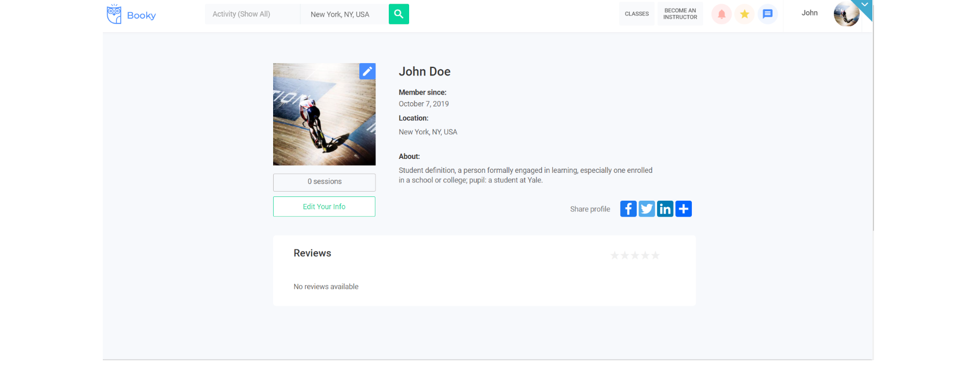Click the Booky owl logo
The height and width of the screenshot is (365, 980).
(x=131, y=14)
